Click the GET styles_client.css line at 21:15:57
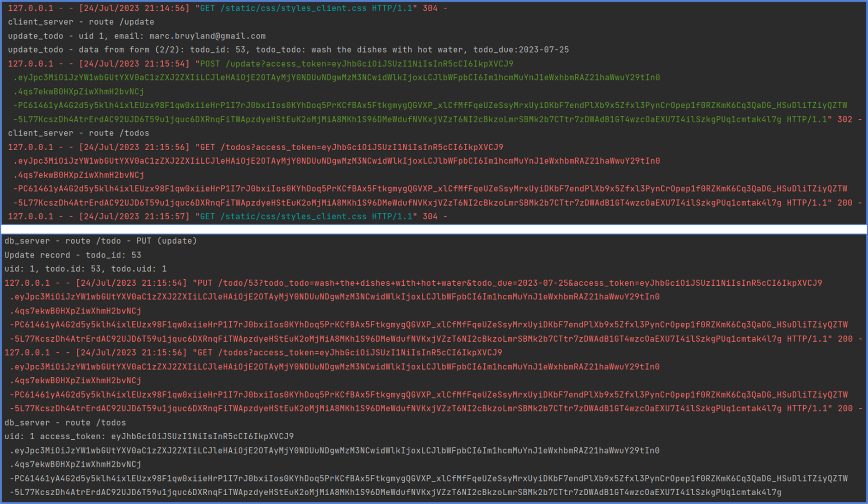The image size is (868, 504). click(x=228, y=216)
